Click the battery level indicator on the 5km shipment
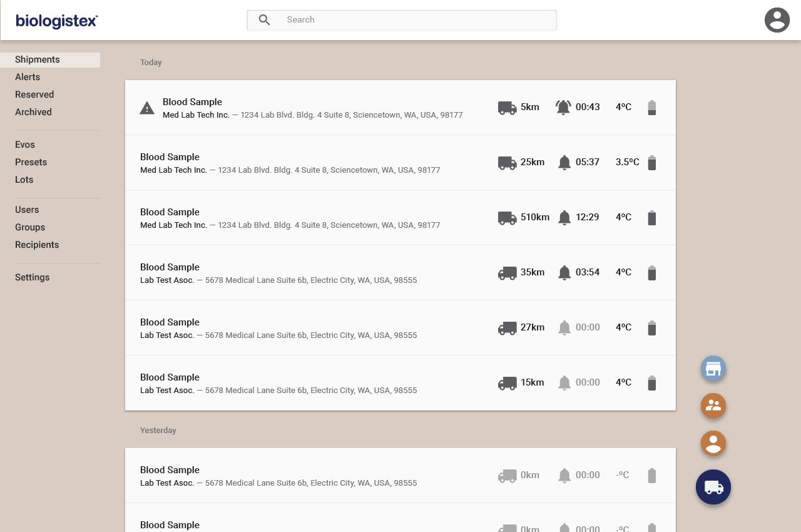801x532 pixels. point(651,107)
